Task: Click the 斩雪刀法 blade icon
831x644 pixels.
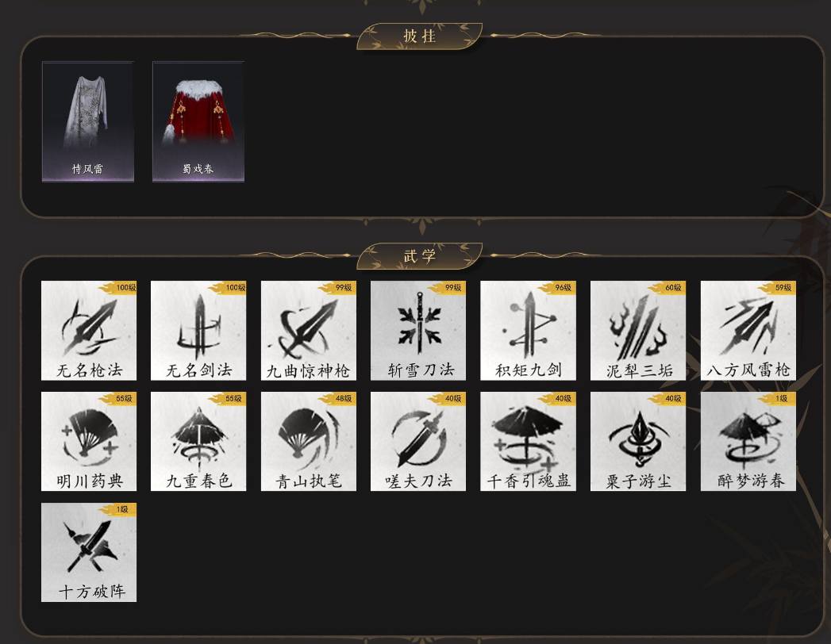Action: point(418,331)
